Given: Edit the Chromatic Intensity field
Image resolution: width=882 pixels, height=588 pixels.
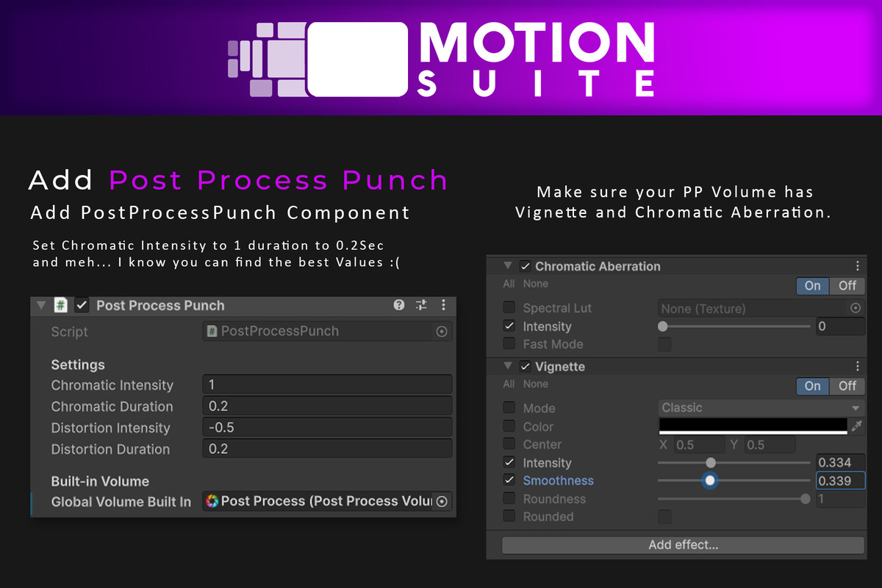Looking at the screenshot, I should 327,384.
